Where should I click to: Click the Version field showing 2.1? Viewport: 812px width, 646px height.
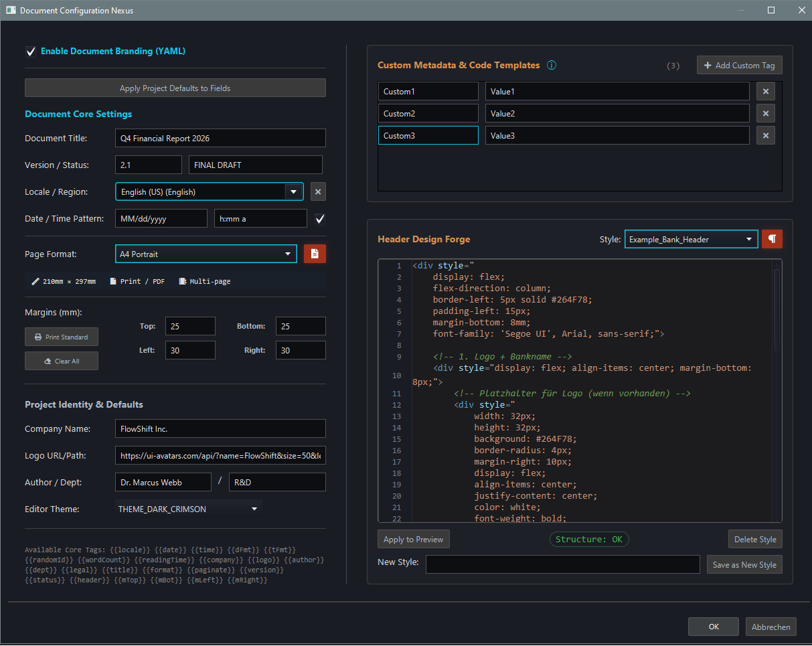[149, 165]
